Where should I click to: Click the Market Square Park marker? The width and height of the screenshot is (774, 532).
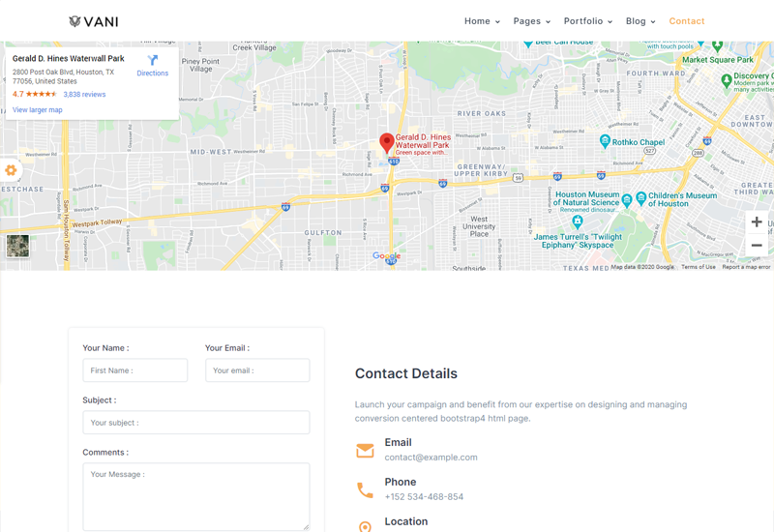tap(718, 46)
